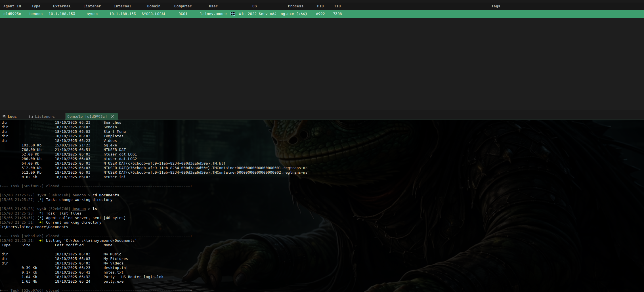Click the Task [589f0052] closed line
The height and width of the screenshot is (292, 644).
click(96, 186)
